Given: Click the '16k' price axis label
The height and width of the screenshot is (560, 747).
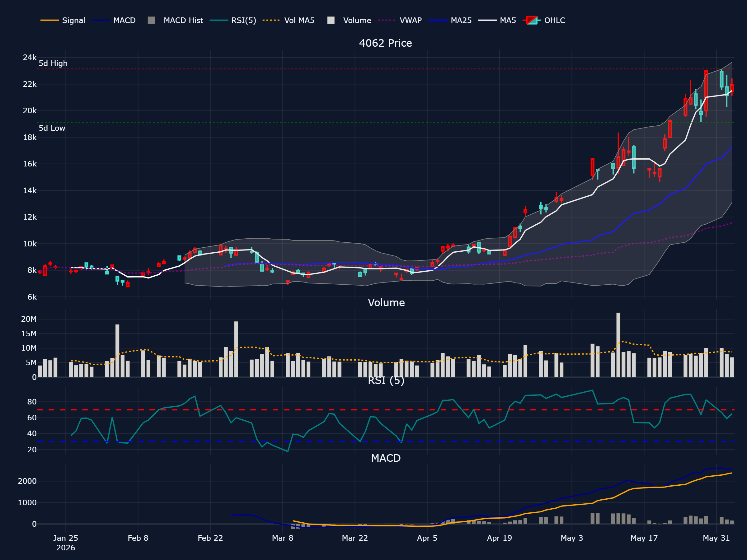Looking at the screenshot, I should pyautogui.click(x=30, y=164).
